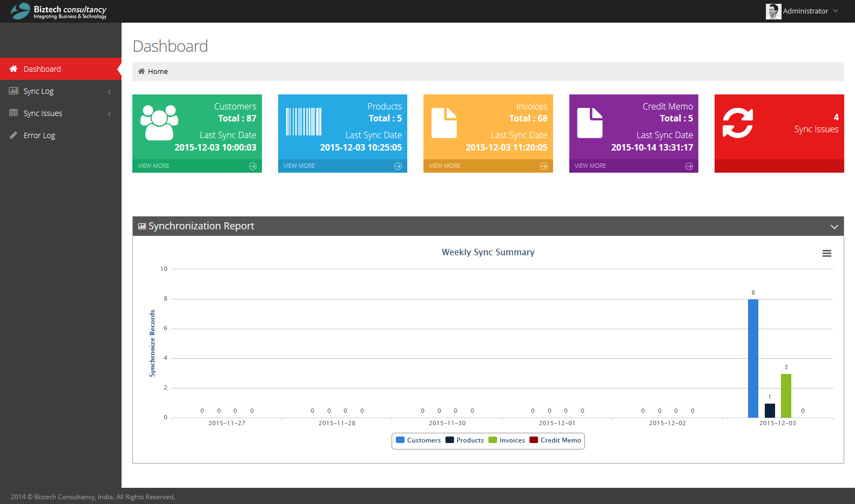
Task: Open the Sync Log menu item
Action: point(60,91)
